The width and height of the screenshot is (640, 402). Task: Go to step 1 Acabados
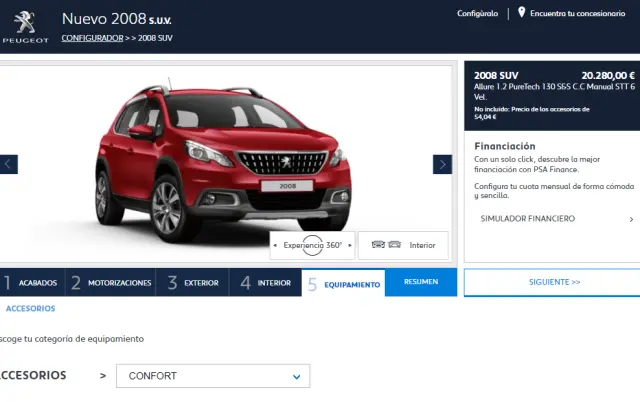click(31, 283)
